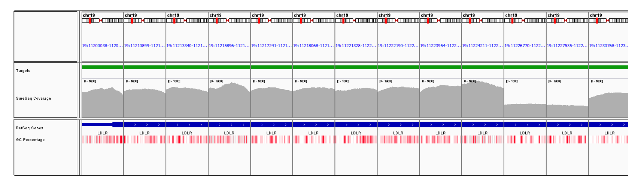Select the Targets track name
This screenshot has height=188, width=644.
pyautogui.click(x=23, y=71)
